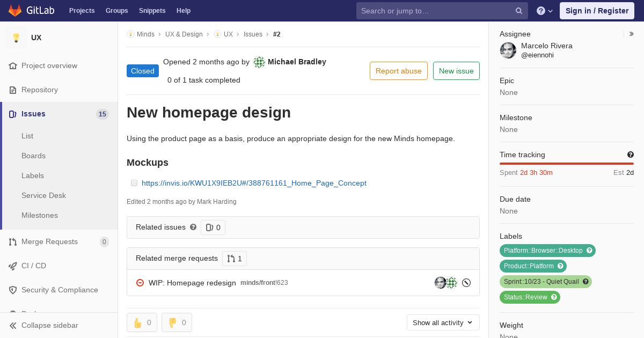Click the Minds group icon in breadcrumb
The height and width of the screenshot is (338, 644).
(130, 34)
